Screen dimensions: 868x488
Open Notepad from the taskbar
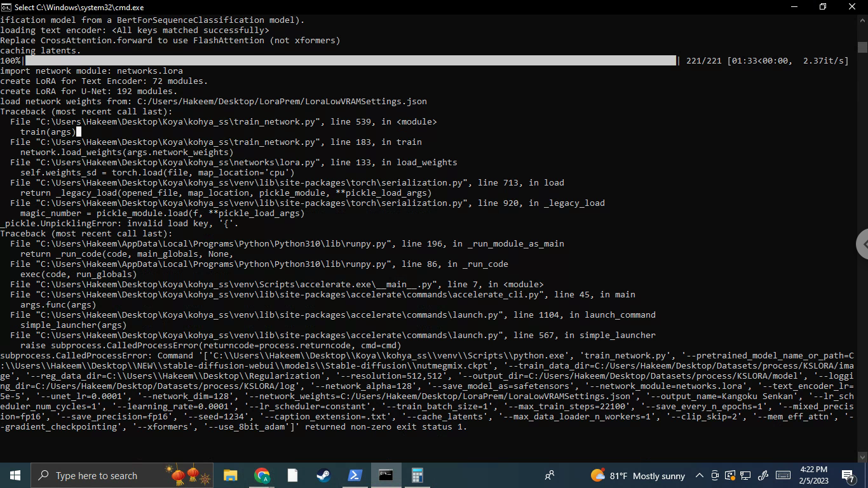[x=292, y=475]
